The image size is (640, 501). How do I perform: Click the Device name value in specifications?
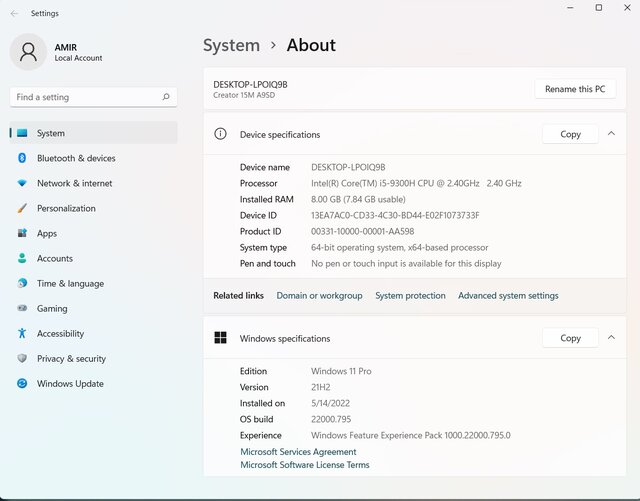(348, 167)
